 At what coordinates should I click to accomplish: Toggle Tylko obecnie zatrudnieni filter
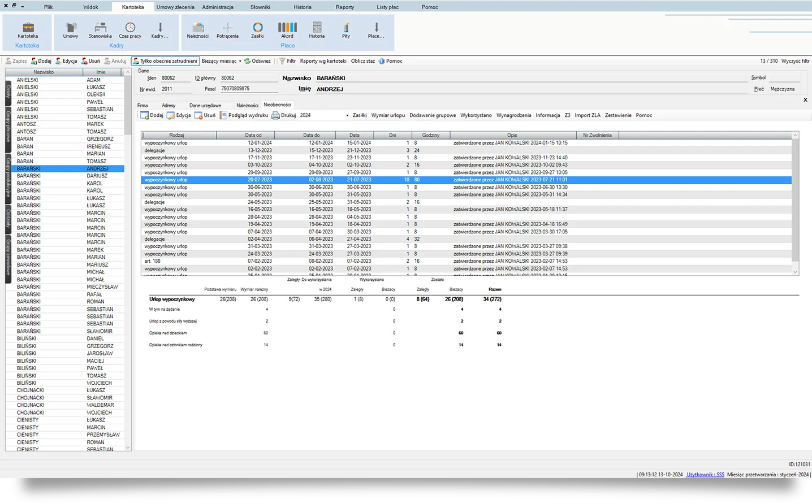165,61
